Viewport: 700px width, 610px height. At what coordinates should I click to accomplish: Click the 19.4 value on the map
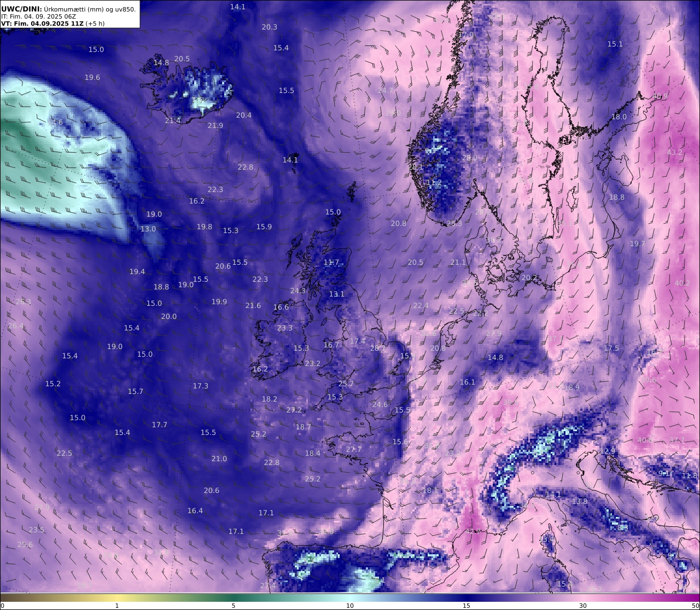point(137,271)
